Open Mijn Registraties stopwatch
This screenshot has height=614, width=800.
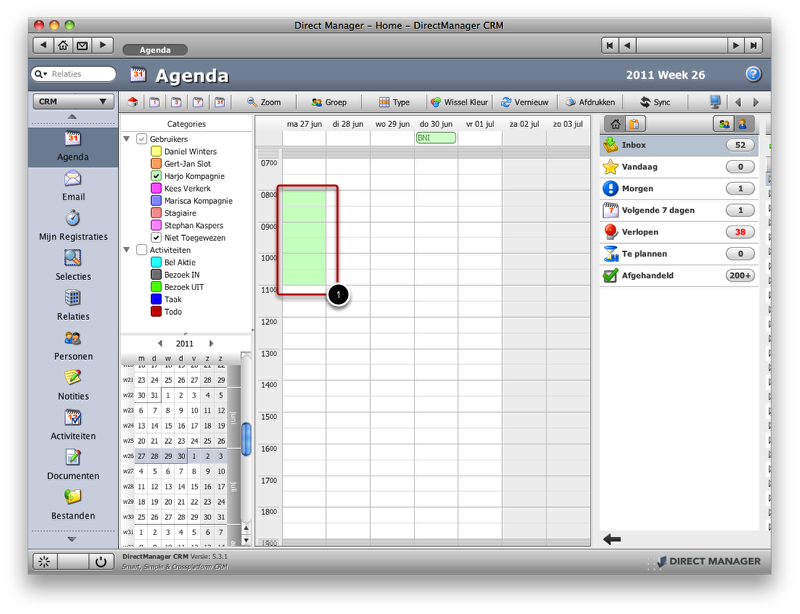tap(73, 227)
